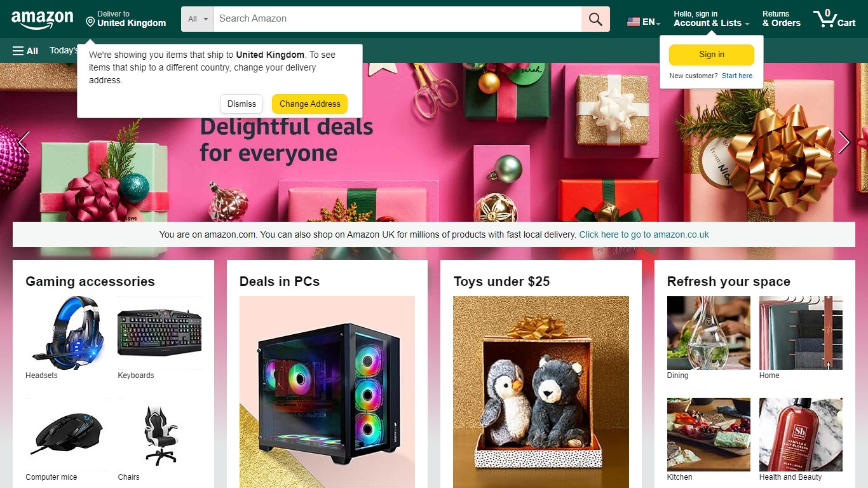
Task: Open the plush toys image under Toys under $25
Action: [x=541, y=392]
